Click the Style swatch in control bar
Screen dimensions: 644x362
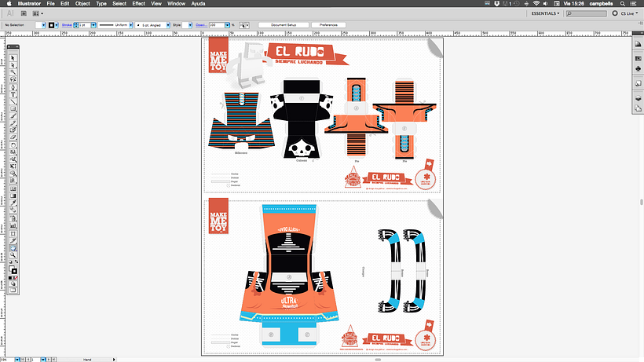[185, 25]
